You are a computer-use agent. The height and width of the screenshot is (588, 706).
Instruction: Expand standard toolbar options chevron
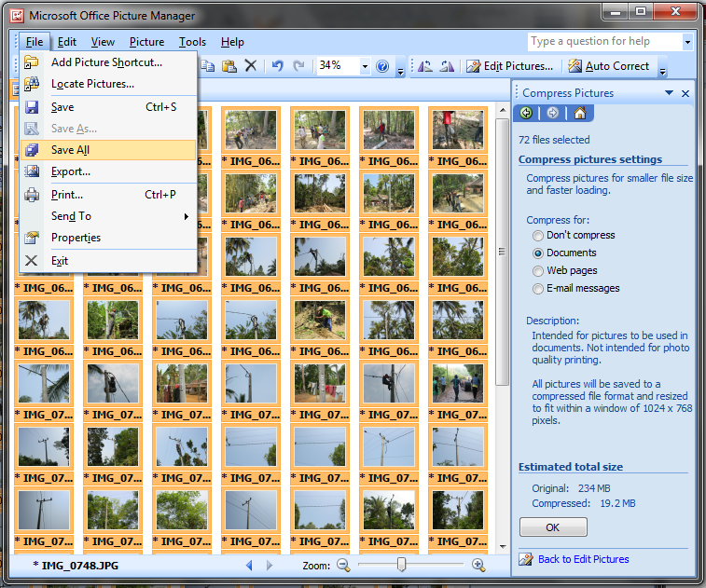[400, 71]
